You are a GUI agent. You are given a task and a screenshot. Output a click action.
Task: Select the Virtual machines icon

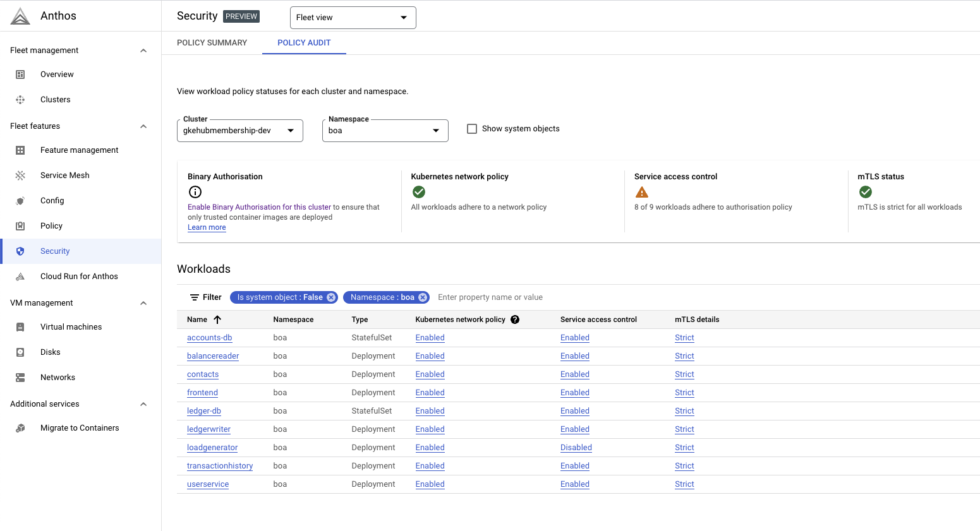[x=21, y=326]
